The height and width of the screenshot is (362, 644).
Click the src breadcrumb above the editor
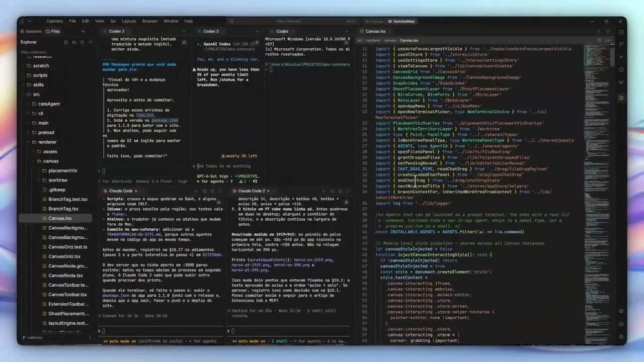[x=360, y=40]
